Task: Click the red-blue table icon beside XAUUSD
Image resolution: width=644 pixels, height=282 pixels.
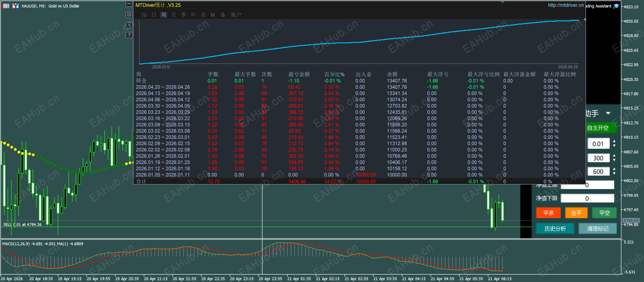Action: 6,6
